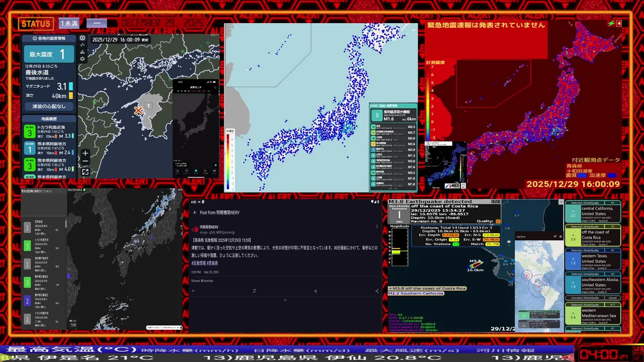Click the 津波の心配なし notice
The width and height of the screenshot is (644, 362).
[x=49, y=106]
